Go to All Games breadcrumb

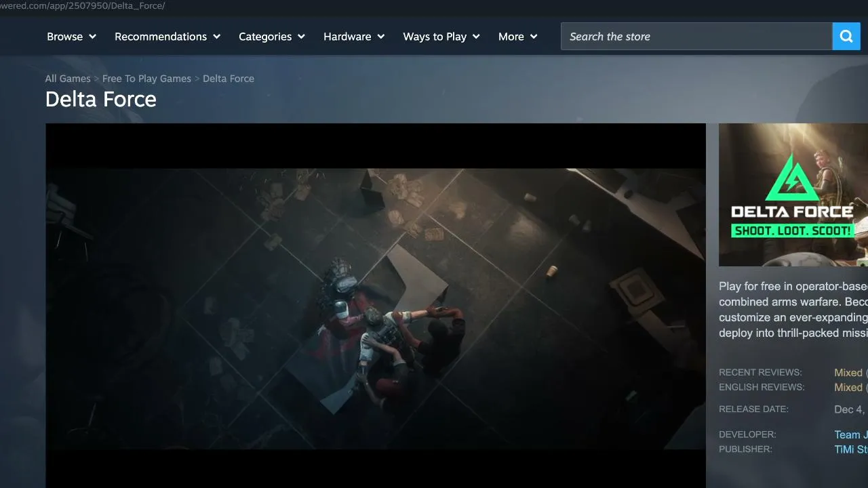pyautogui.click(x=68, y=79)
